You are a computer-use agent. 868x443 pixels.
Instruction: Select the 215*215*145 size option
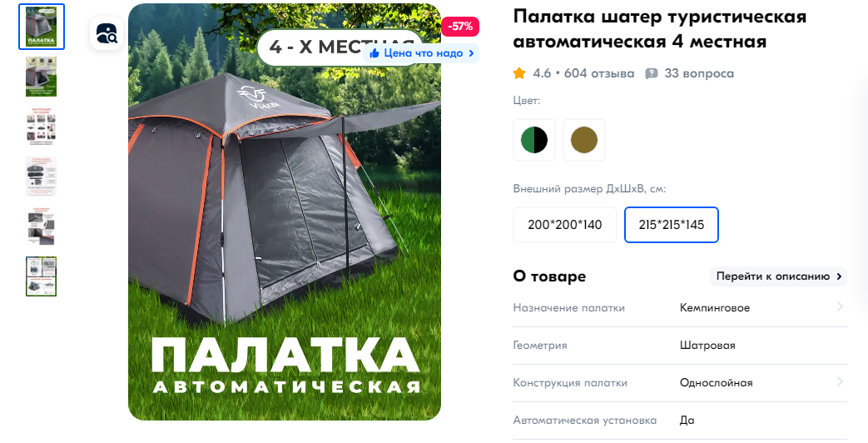click(x=672, y=225)
